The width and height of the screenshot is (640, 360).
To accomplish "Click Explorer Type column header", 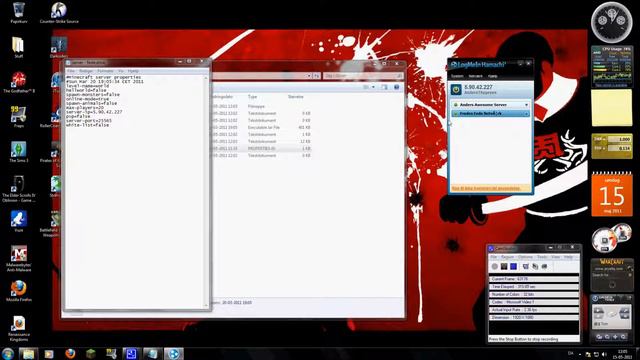I will pyautogui.click(x=252, y=97).
